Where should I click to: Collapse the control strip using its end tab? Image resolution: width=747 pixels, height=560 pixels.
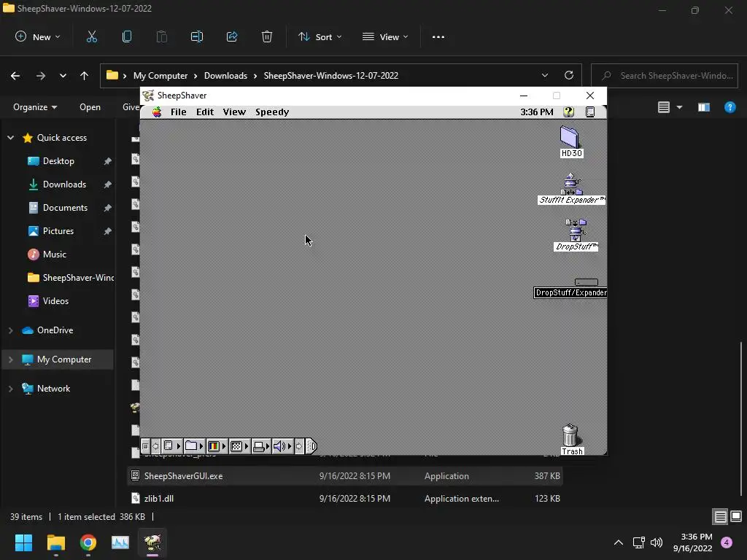[x=311, y=446]
